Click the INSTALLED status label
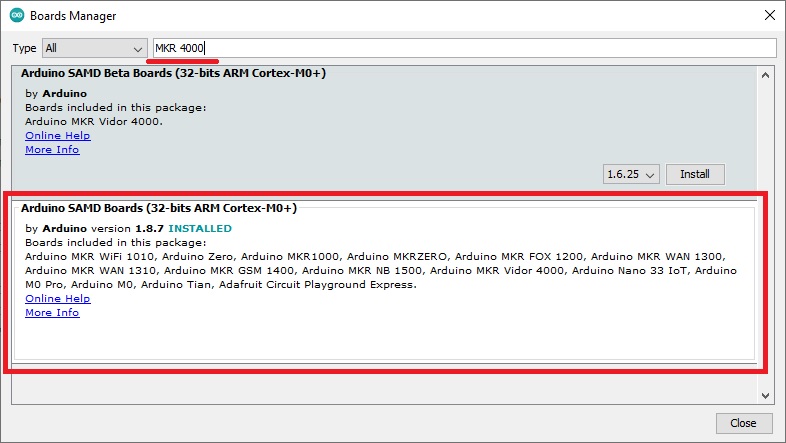 tap(199, 228)
